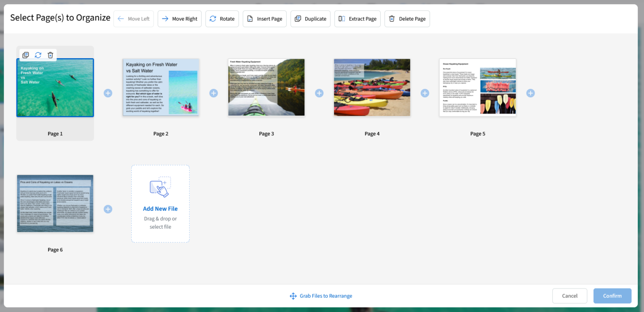
Task: Click plus icon between Page 3 and Page 4
Action: 319,93
